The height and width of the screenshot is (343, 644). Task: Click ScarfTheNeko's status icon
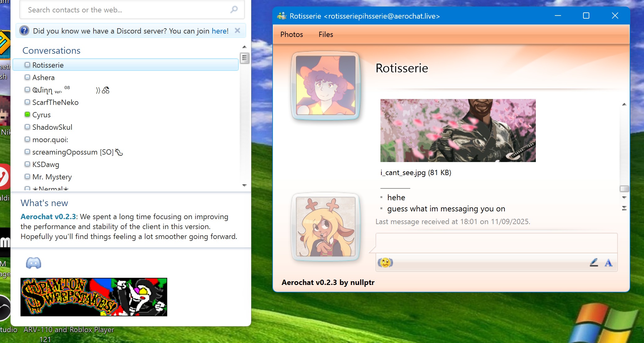27,102
